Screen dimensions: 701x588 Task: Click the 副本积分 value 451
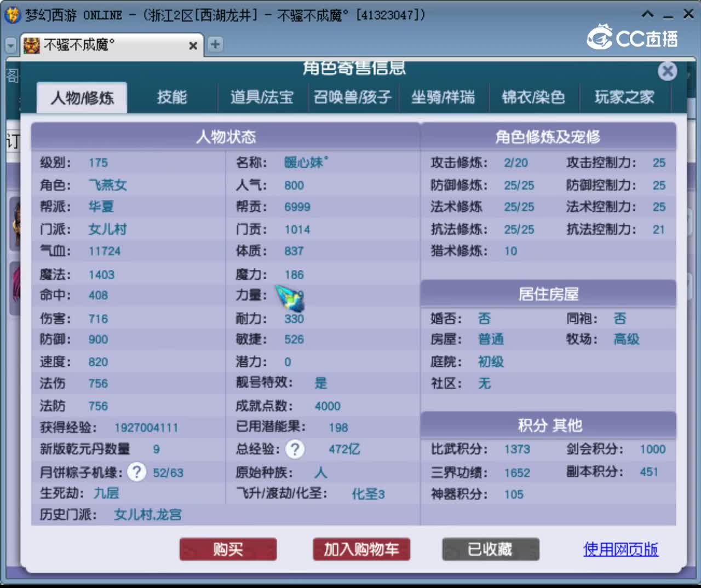pyautogui.click(x=649, y=472)
